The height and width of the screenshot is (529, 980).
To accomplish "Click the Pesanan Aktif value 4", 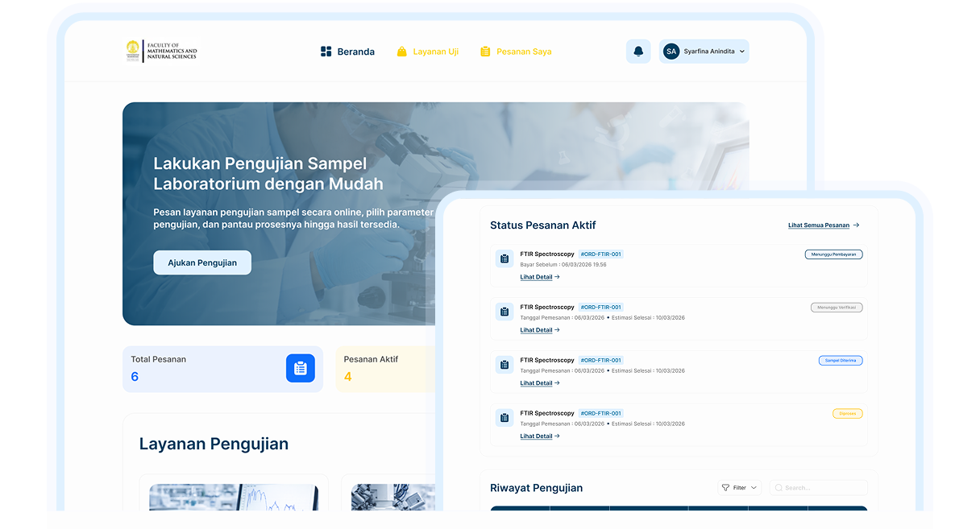I will 348,377.
